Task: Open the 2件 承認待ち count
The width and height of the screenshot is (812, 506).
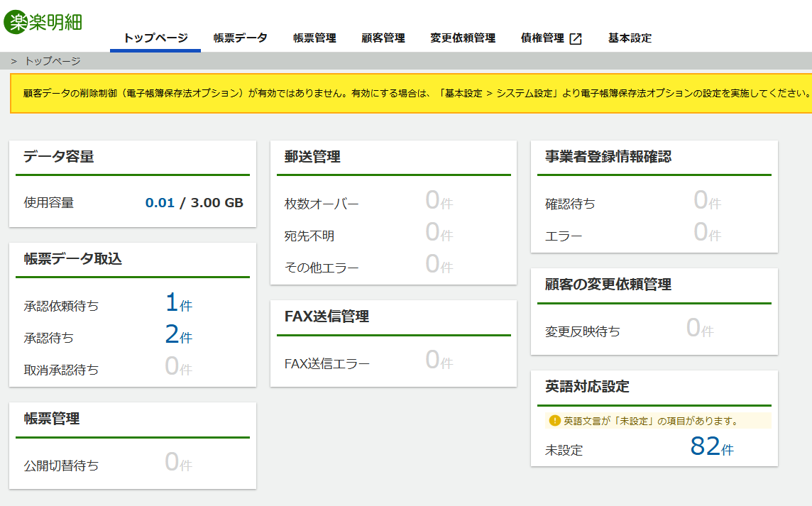Action: pyautogui.click(x=178, y=335)
